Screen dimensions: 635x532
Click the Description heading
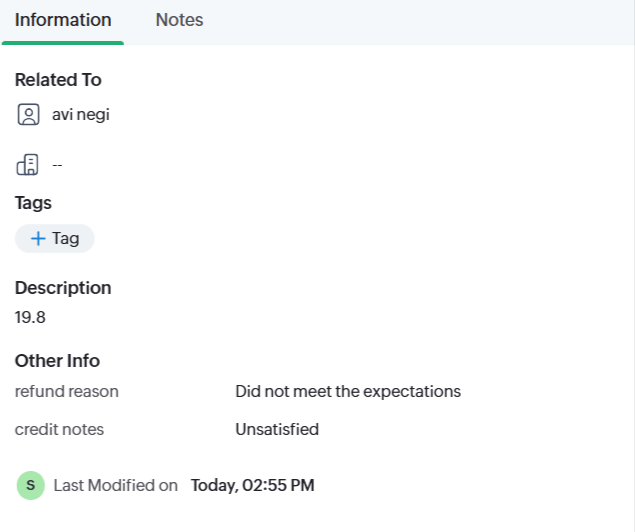click(x=63, y=288)
